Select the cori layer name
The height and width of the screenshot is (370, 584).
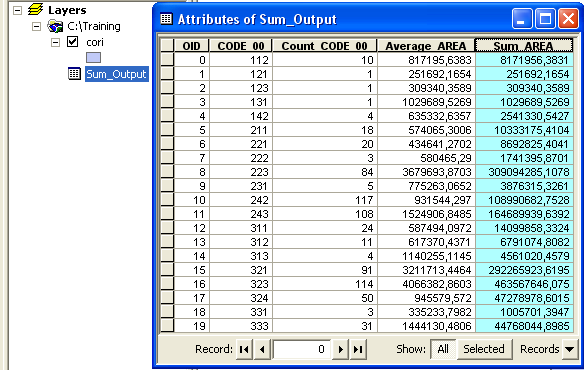tap(95, 42)
